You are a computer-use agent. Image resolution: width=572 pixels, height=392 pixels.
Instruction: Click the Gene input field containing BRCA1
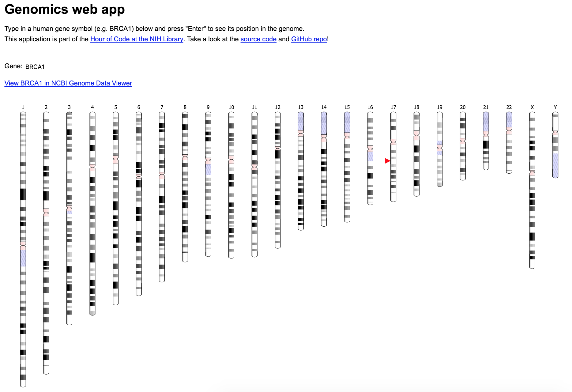pyautogui.click(x=58, y=66)
